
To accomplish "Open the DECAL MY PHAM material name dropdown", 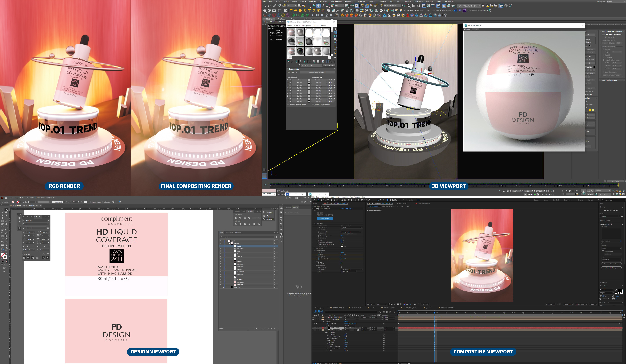I will [312, 65].
